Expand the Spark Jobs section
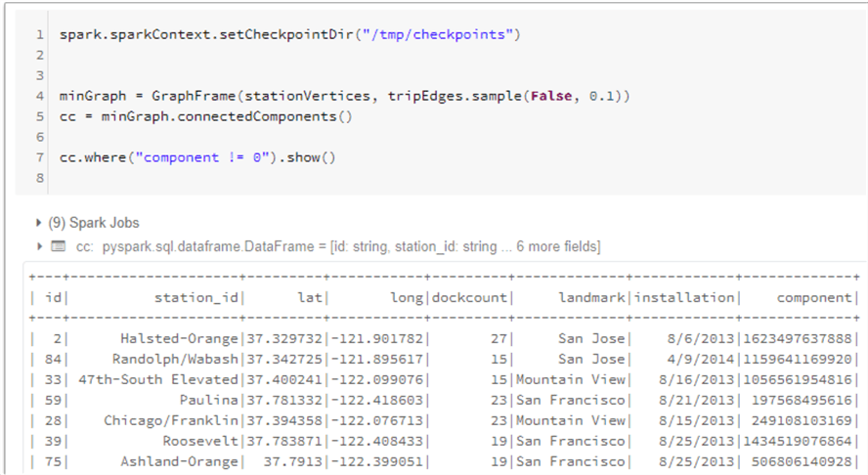 39,223
